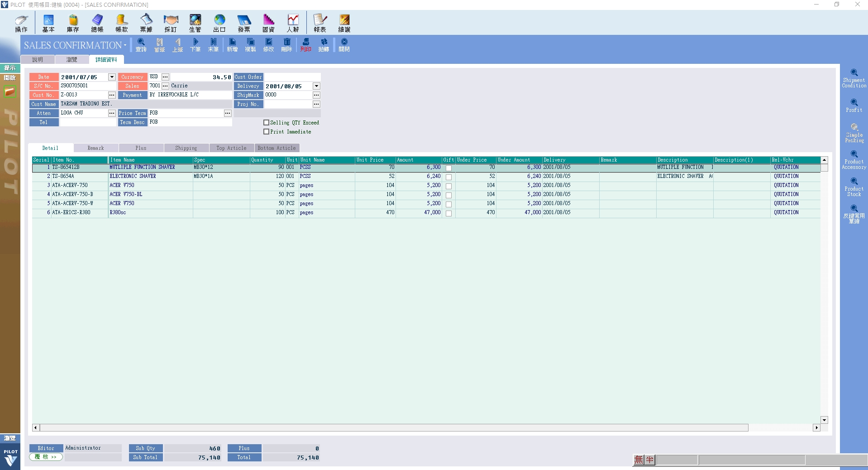Open the Date dropdown calendar
The image size is (868, 470).
point(112,77)
